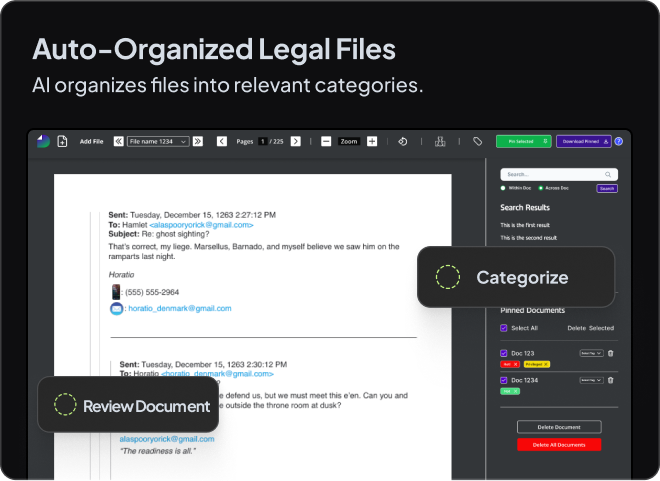Click the zoom in plus icon

(x=372, y=142)
